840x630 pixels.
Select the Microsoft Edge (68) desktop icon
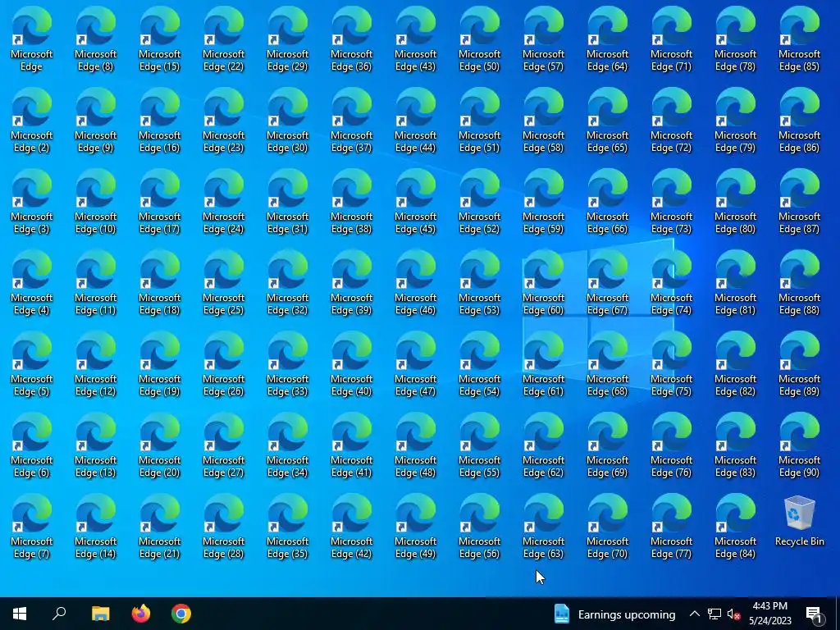[608, 364]
